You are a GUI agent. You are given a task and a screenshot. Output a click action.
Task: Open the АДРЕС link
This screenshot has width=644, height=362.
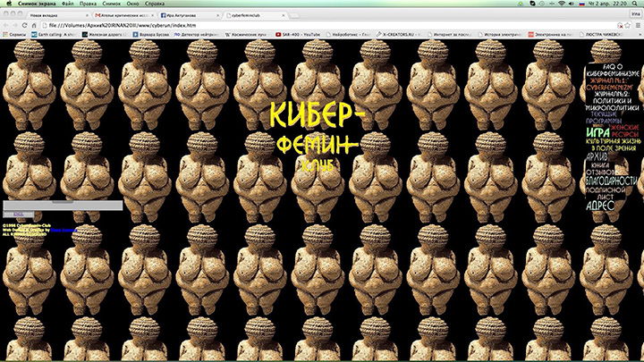pos(600,206)
